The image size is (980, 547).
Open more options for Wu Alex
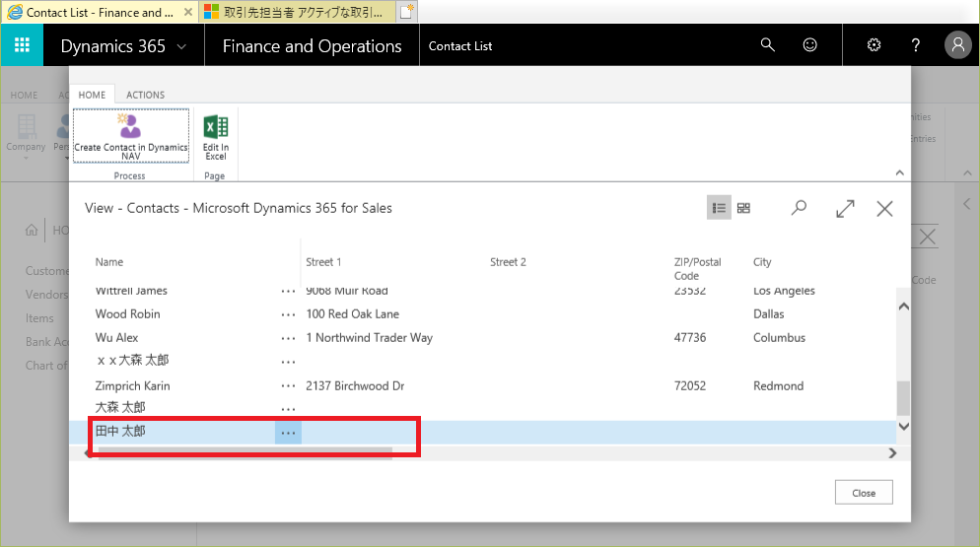[x=288, y=338]
